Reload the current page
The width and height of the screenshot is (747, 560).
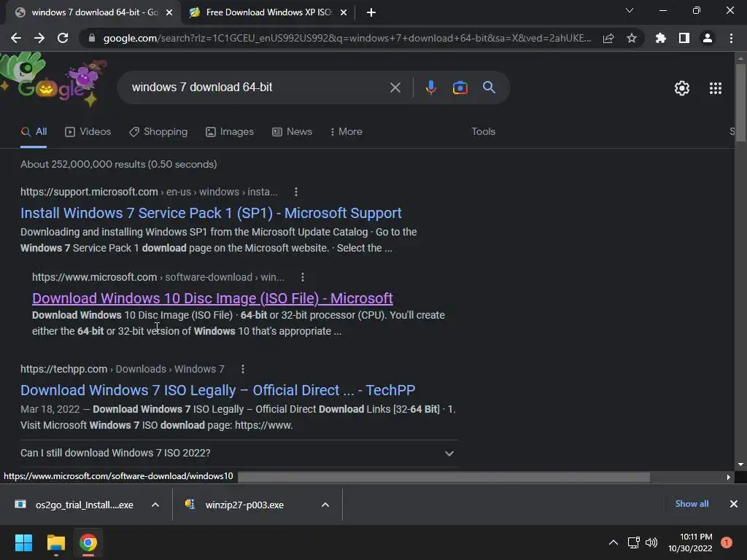63,38
